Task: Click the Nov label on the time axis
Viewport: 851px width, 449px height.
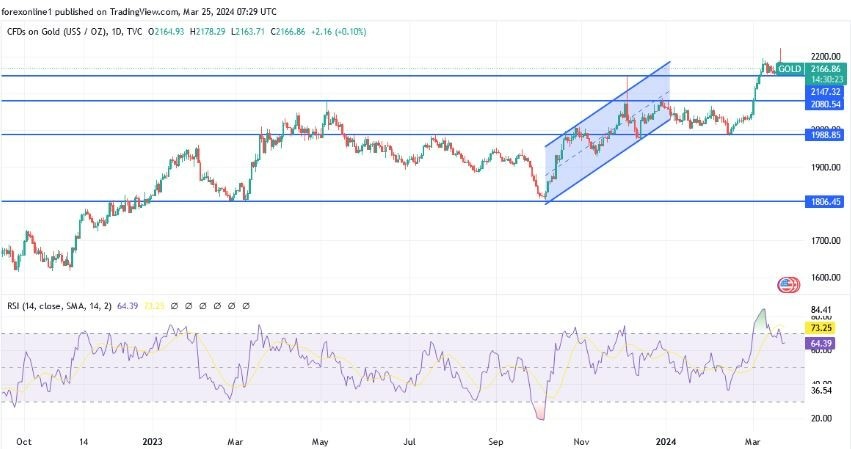Action: [581, 442]
